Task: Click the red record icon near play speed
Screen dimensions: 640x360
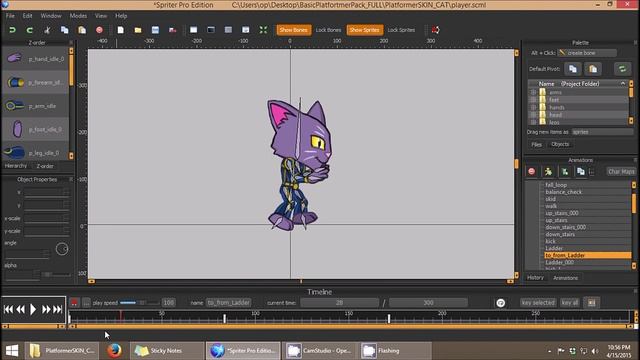Action: pos(74,302)
